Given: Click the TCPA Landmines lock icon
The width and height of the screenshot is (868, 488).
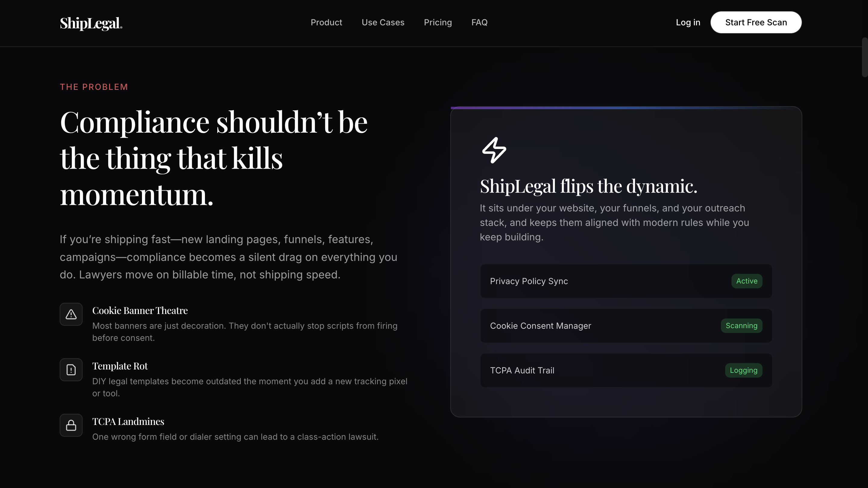Looking at the screenshot, I should pos(71,425).
